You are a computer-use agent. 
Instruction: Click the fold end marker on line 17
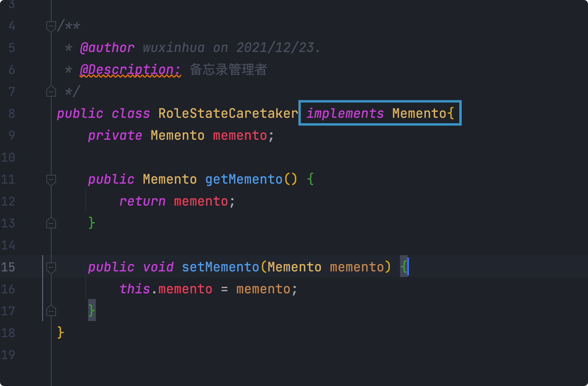pyautogui.click(x=51, y=311)
